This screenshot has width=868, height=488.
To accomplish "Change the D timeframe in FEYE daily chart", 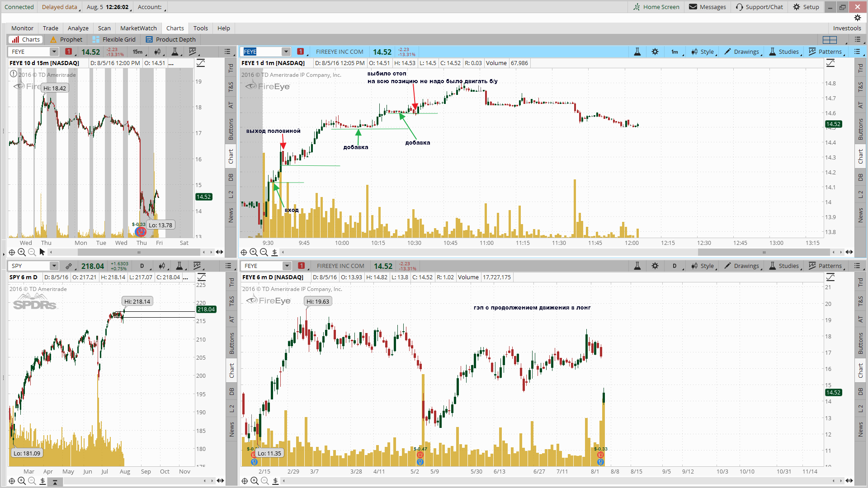I will pos(675,266).
